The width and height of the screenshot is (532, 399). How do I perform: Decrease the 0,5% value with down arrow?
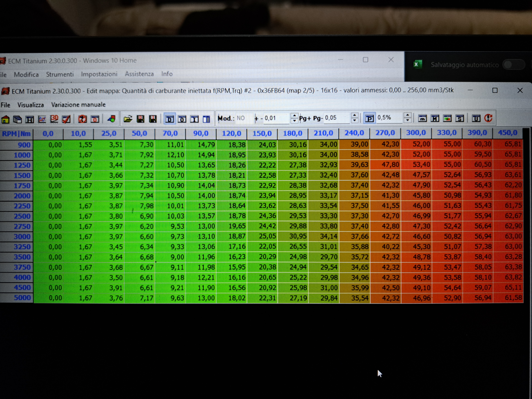[407, 120]
